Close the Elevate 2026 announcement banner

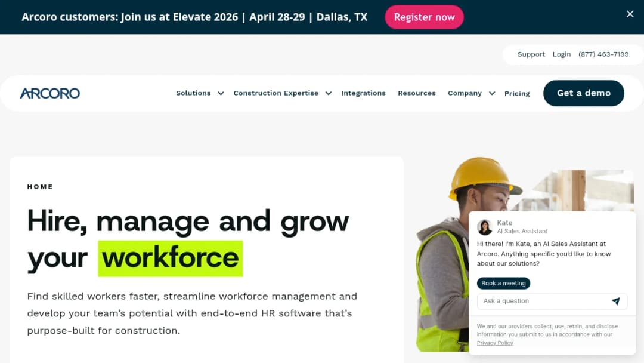tap(630, 14)
